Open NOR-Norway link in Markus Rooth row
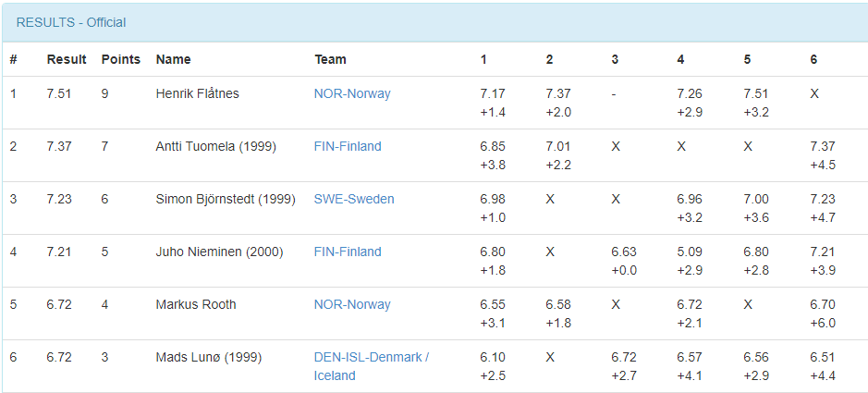 [x=352, y=304]
